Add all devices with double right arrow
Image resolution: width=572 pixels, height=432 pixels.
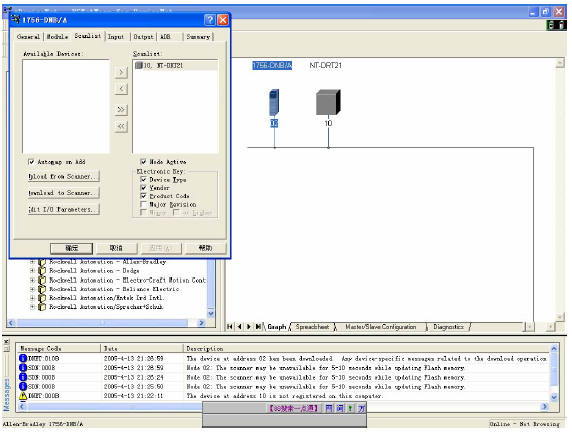[x=121, y=109]
